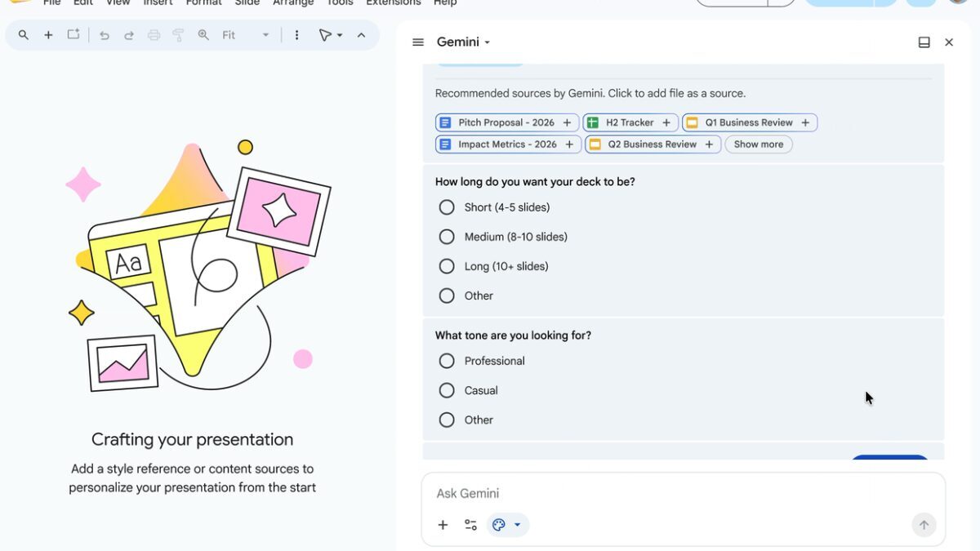Screen dimensions: 980x551
Task: Open the search menus magnifier tool
Action: pos(24,35)
